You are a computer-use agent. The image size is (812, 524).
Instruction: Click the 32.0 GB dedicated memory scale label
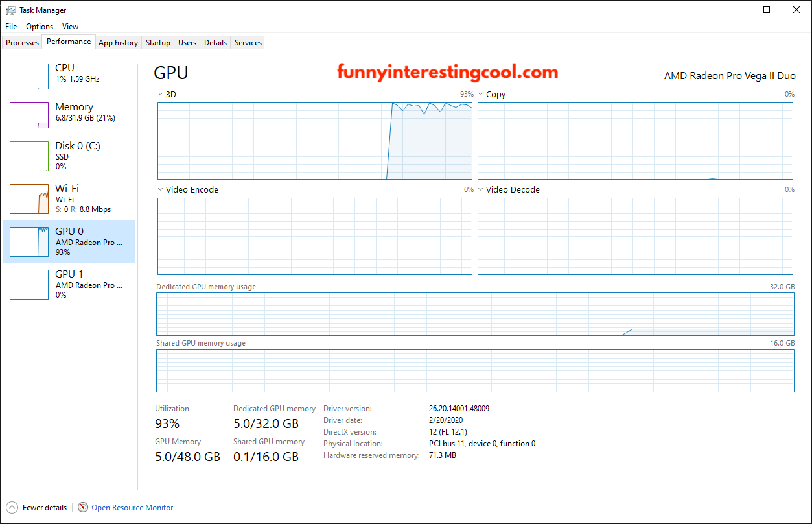tap(782, 287)
